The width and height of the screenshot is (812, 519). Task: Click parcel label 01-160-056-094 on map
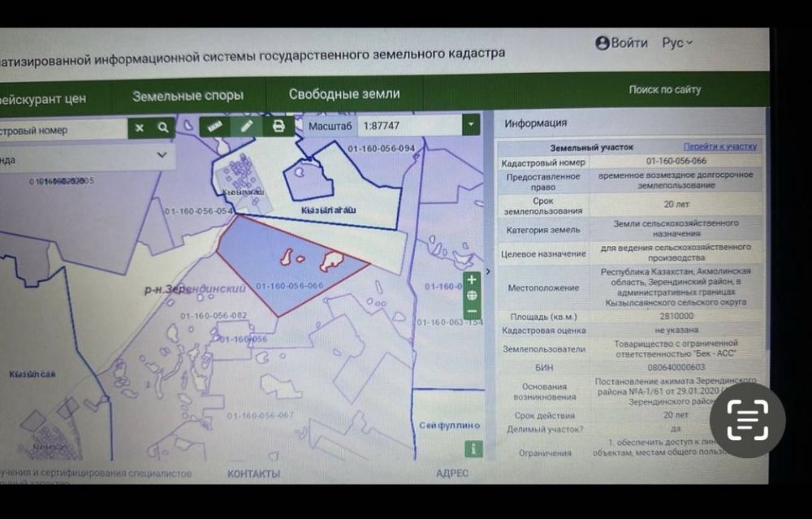pos(381,149)
